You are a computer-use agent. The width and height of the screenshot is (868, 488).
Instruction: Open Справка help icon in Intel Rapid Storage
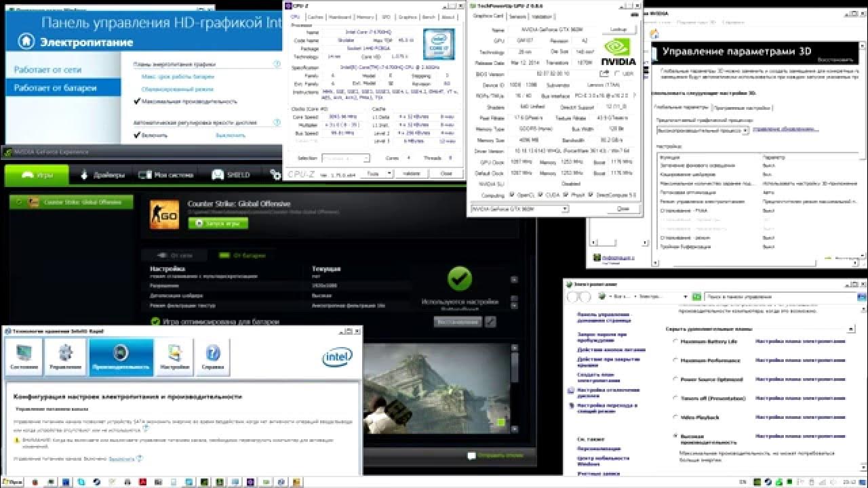tap(213, 357)
